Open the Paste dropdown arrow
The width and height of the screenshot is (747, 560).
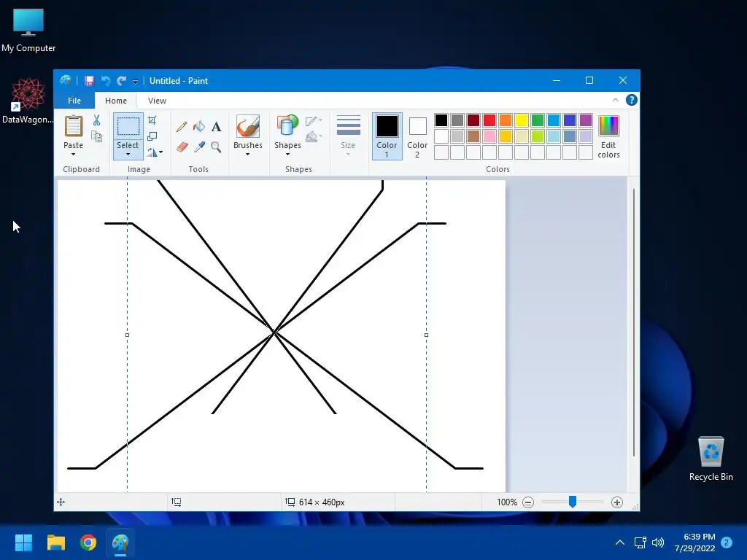tap(74, 155)
